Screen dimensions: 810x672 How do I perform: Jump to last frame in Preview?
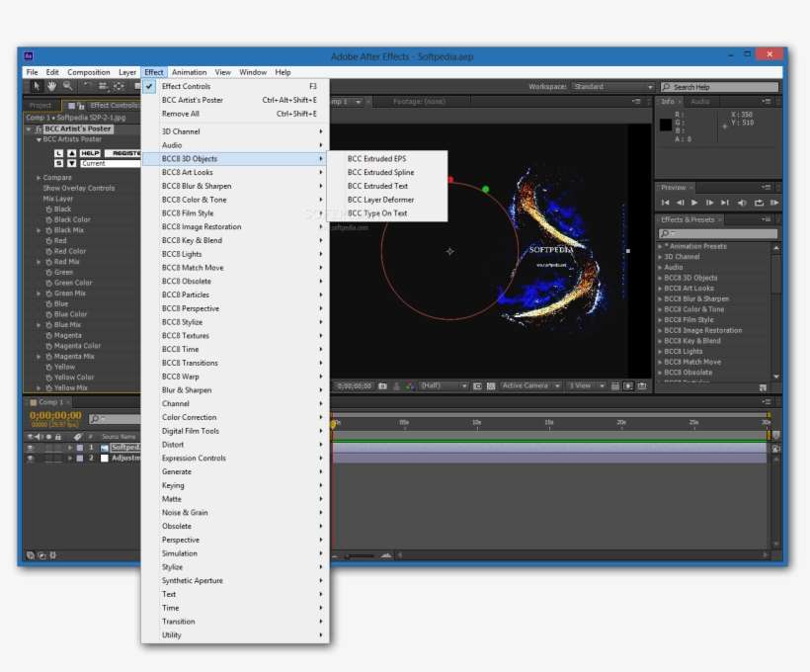point(725,203)
